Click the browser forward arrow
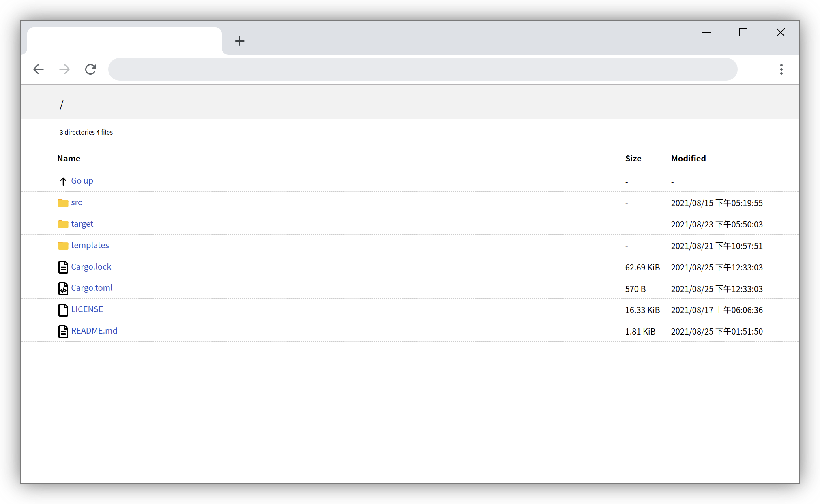The height and width of the screenshot is (504, 820). (x=64, y=69)
